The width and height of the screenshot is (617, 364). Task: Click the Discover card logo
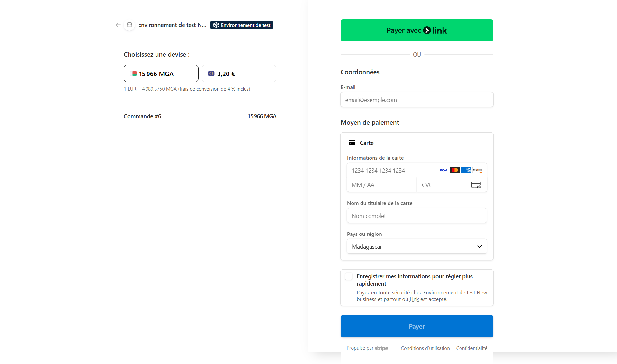(x=477, y=170)
